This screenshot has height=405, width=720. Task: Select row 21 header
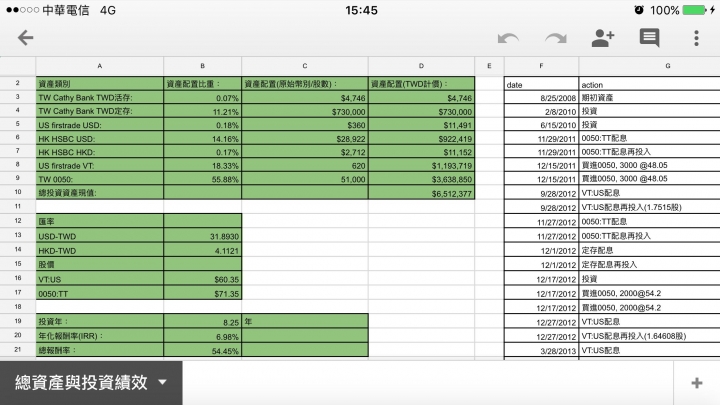click(18, 349)
